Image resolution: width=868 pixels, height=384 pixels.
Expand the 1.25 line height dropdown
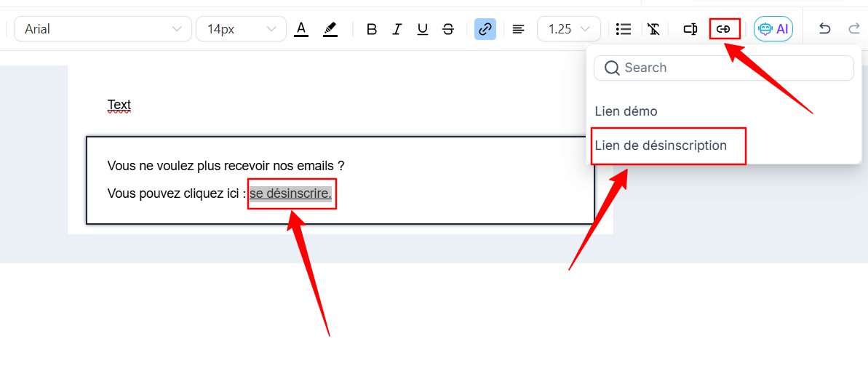[x=568, y=29]
